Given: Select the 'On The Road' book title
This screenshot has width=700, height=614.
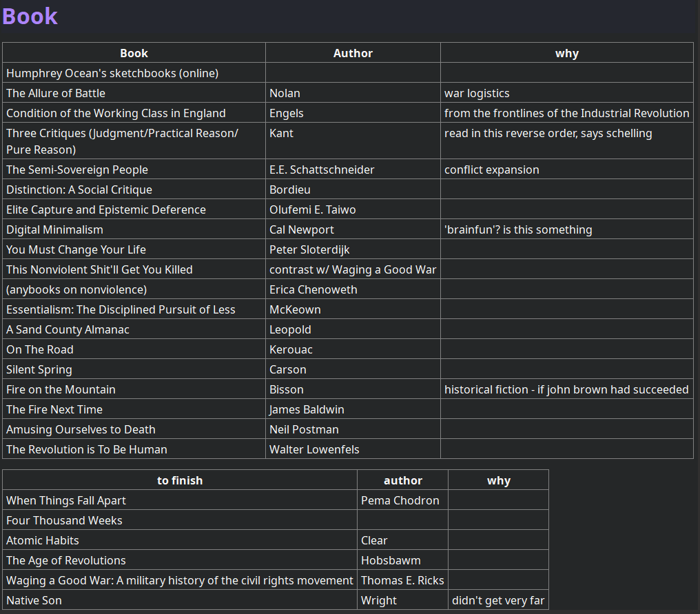Looking at the screenshot, I should 40,349.
